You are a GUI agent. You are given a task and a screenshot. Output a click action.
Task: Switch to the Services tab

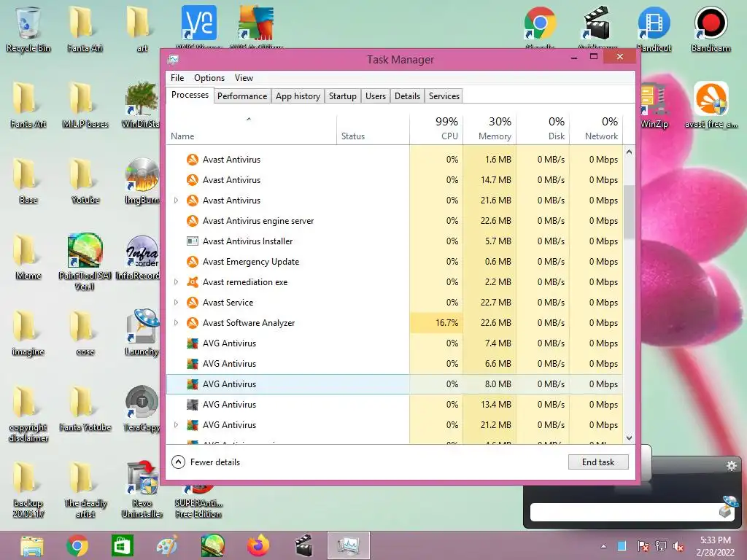click(444, 96)
